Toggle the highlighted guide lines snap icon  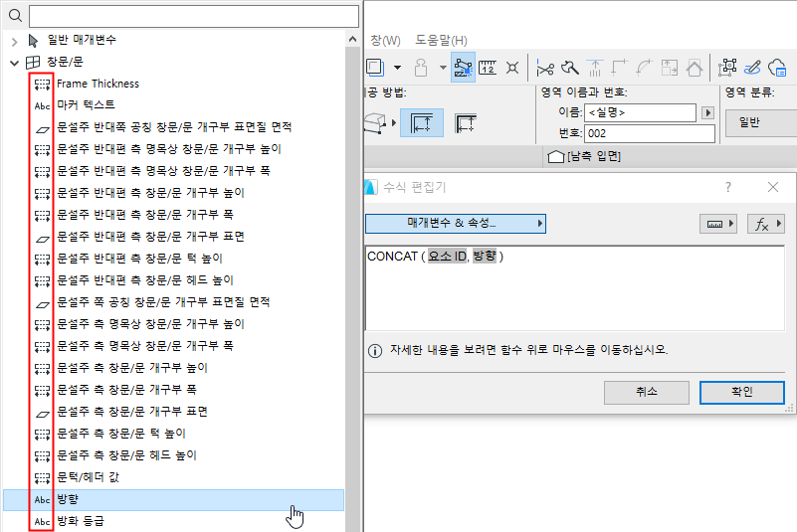pos(463,68)
